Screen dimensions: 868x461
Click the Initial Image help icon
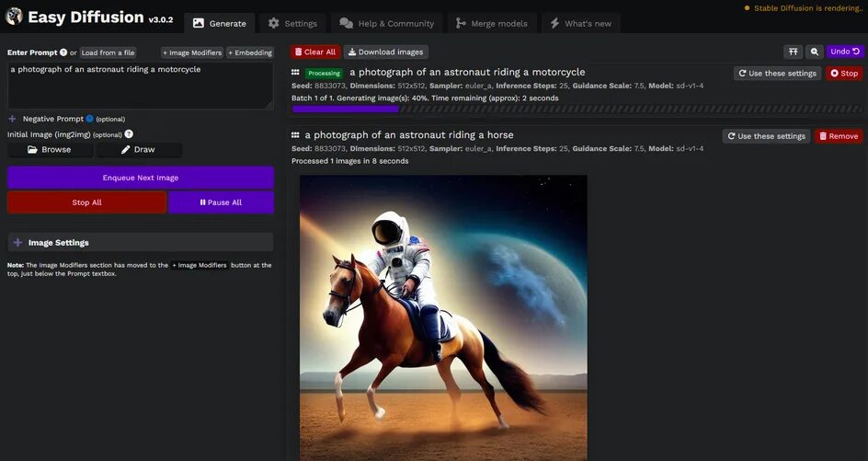[x=129, y=134]
